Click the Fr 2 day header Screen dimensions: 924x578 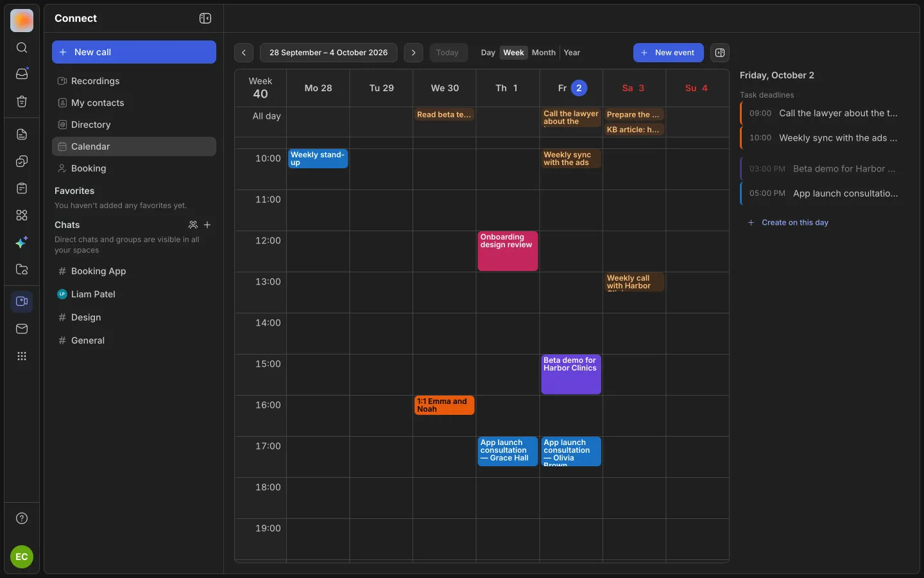pos(571,88)
